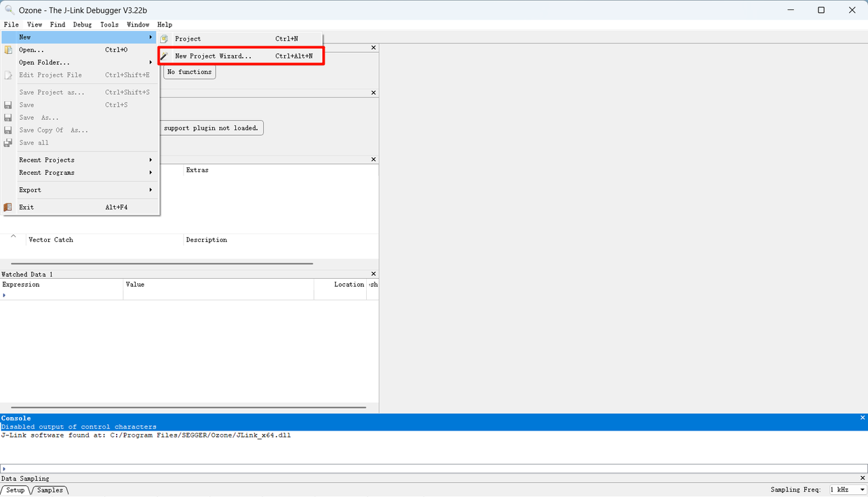
Task: Close the Watched Data 1 panel
Action: click(374, 274)
